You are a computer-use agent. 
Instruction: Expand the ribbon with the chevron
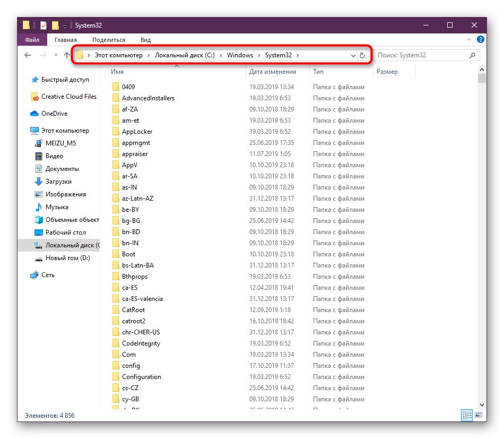tap(469, 40)
